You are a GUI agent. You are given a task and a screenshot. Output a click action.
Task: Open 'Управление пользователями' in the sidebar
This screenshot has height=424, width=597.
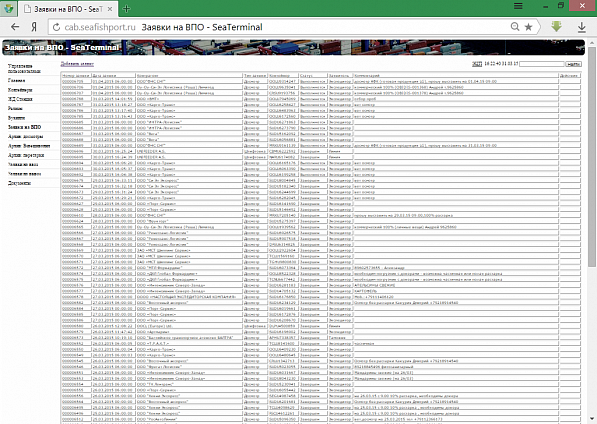coord(24,69)
